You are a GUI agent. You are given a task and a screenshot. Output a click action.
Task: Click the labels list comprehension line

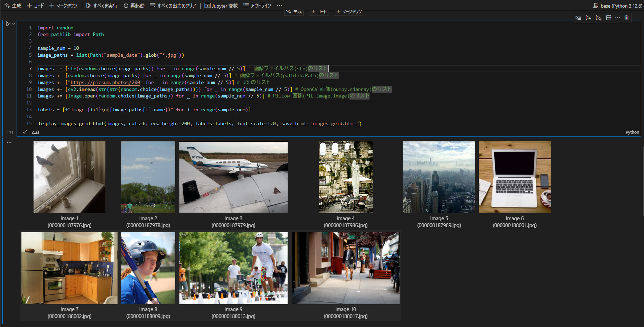coord(144,110)
